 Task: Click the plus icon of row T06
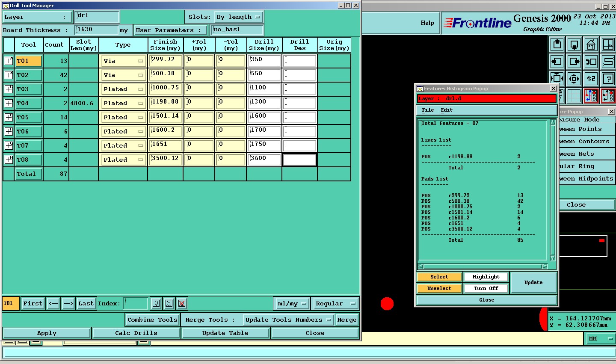tap(9, 131)
